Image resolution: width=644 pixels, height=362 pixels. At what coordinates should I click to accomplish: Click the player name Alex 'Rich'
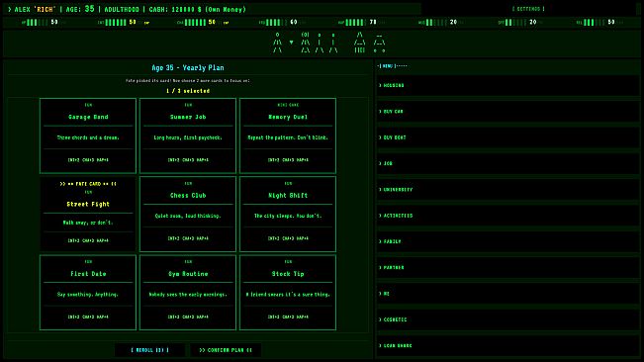pyautogui.click(x=35, y=9)
